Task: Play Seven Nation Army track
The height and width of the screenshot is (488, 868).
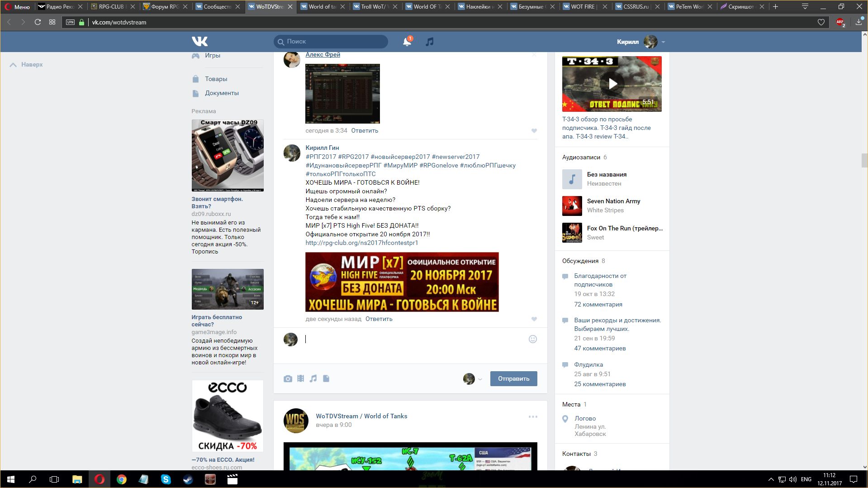Action: (x=572, y=206)
